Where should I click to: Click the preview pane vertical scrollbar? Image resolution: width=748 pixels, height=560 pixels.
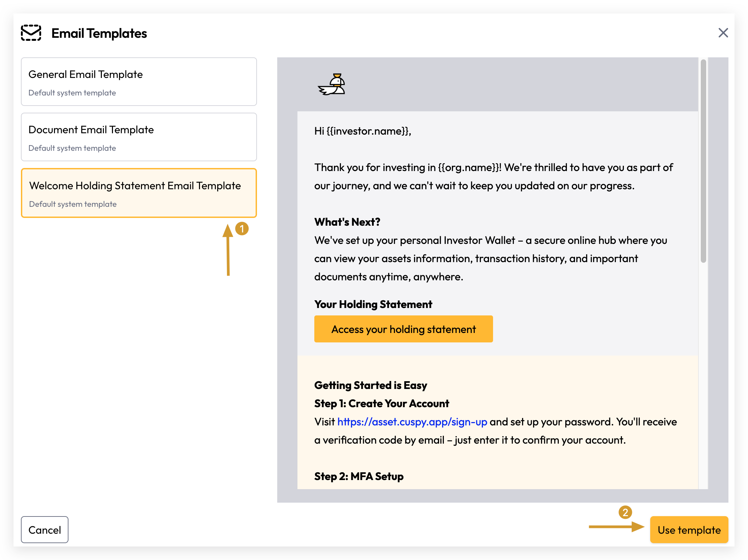[x=703, y=161]
